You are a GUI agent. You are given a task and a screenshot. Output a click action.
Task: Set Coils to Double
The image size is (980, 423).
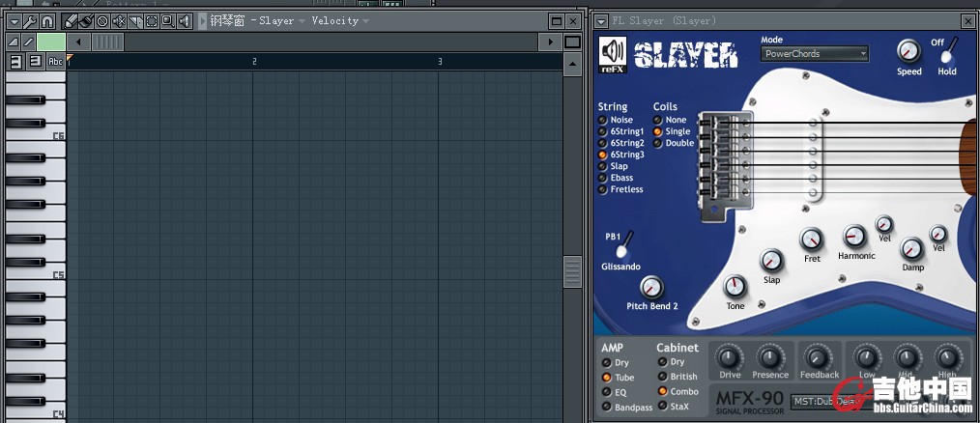pyautogui.click(x=658, y=143)
